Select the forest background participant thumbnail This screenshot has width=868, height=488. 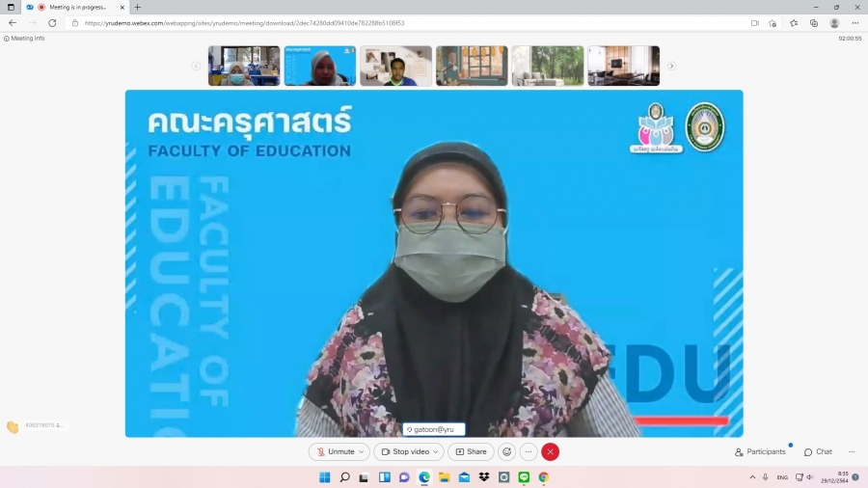pyautogui.click(x=548, y=66)
